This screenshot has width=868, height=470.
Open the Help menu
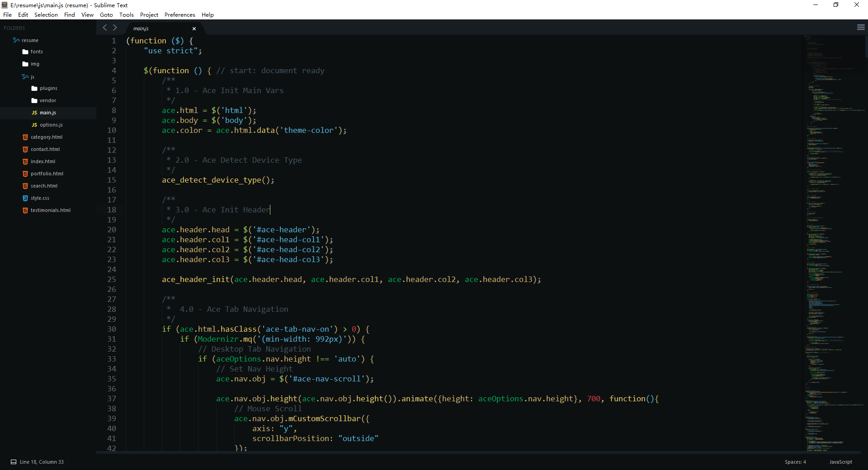208,14
